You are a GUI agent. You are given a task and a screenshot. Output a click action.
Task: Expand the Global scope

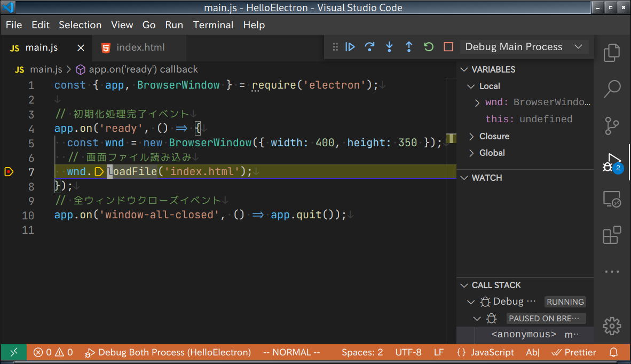(x=471, y=153)
